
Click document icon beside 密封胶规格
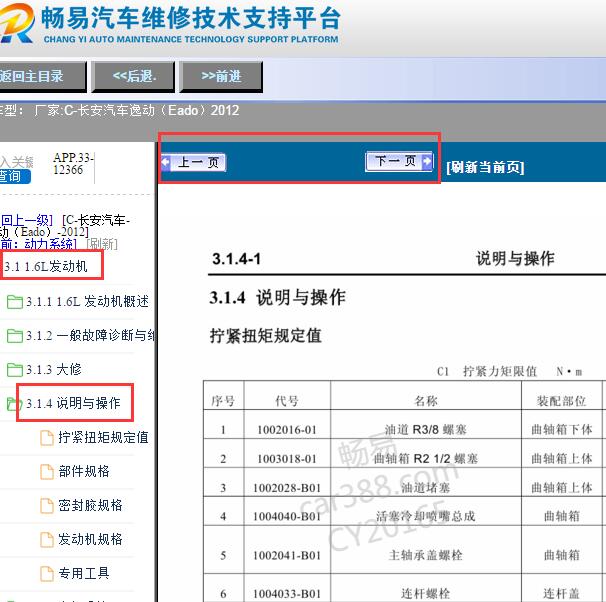click(47, 506)
